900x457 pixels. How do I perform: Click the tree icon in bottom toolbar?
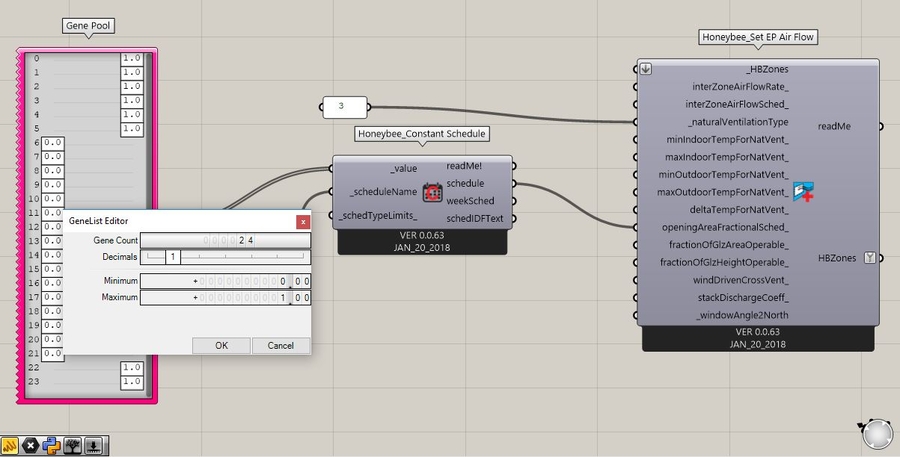[73, 446]
